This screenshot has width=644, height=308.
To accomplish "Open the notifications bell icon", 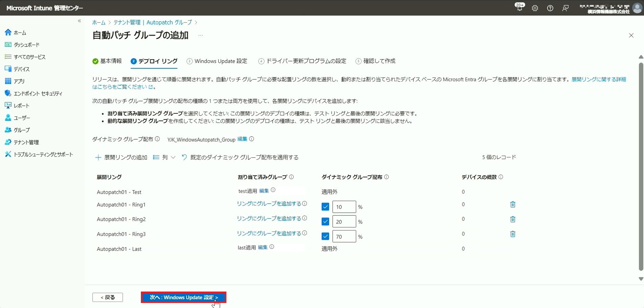I will [520, 8].
